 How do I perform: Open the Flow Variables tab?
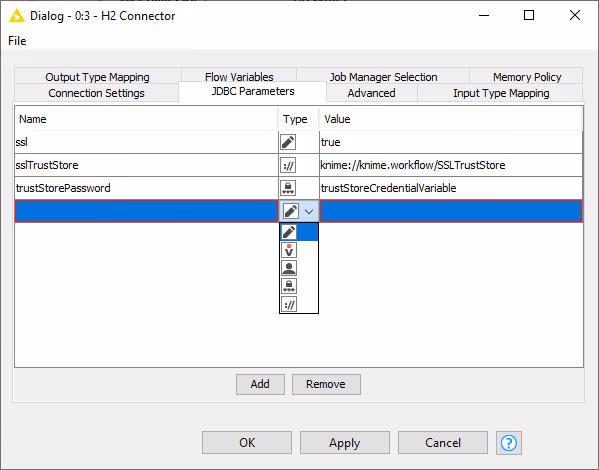(239, 77)
